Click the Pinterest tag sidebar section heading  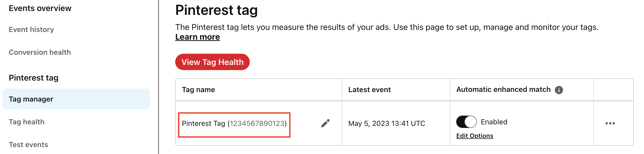[34, 78]
